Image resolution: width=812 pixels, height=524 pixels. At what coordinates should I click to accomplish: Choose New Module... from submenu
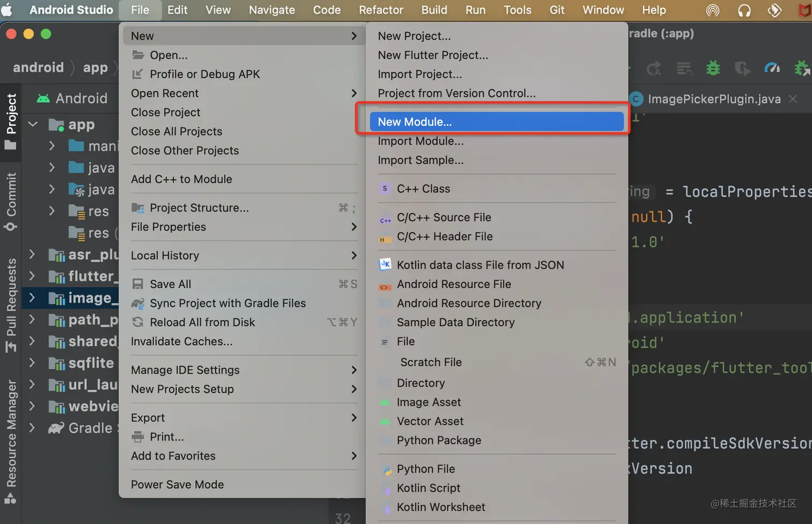click(497, 121)
